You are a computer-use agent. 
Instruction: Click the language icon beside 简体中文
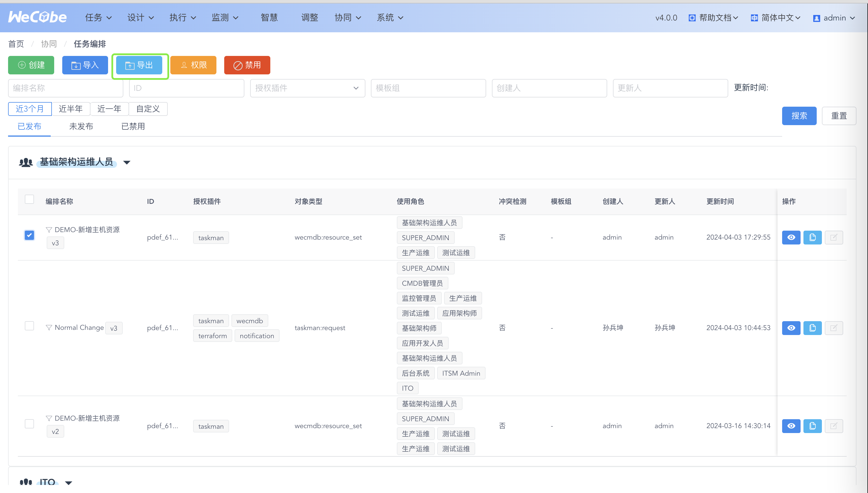754,18
